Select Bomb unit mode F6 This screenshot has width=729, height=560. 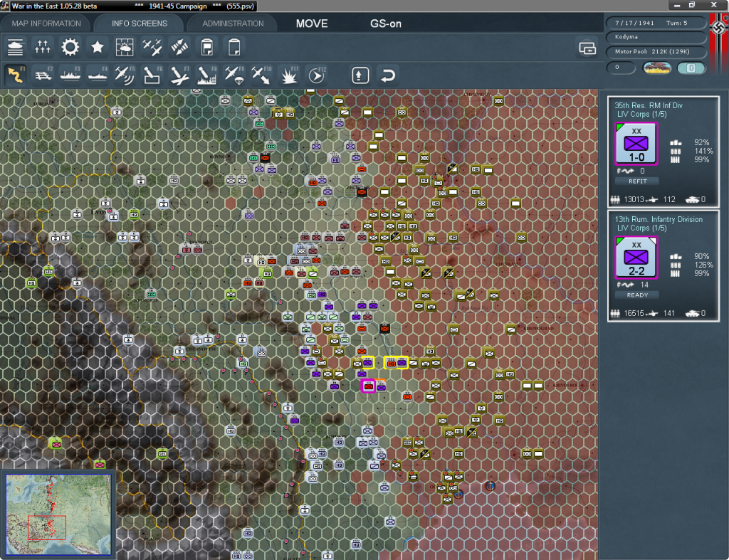click(x=152, y=75)
